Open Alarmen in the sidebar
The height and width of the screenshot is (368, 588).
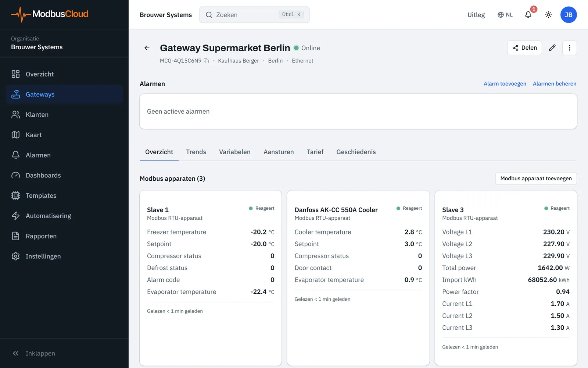pyautogui.click(x=64, y=155)
